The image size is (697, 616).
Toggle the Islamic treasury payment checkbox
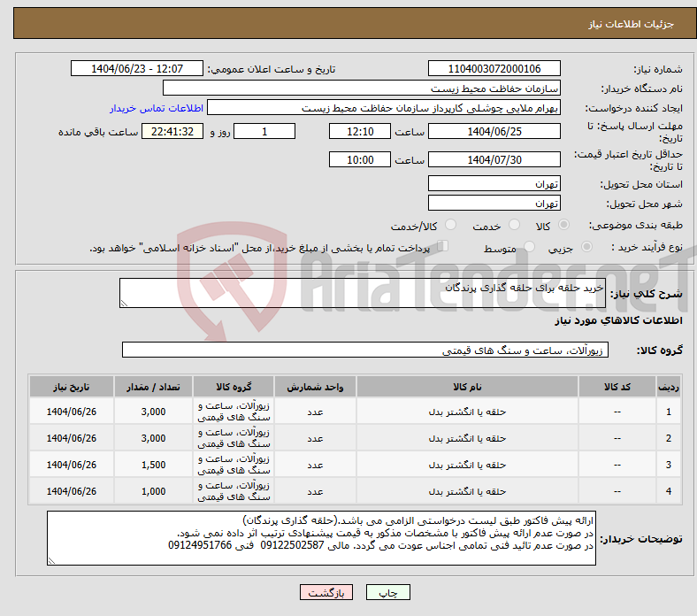tap(443, 245)
